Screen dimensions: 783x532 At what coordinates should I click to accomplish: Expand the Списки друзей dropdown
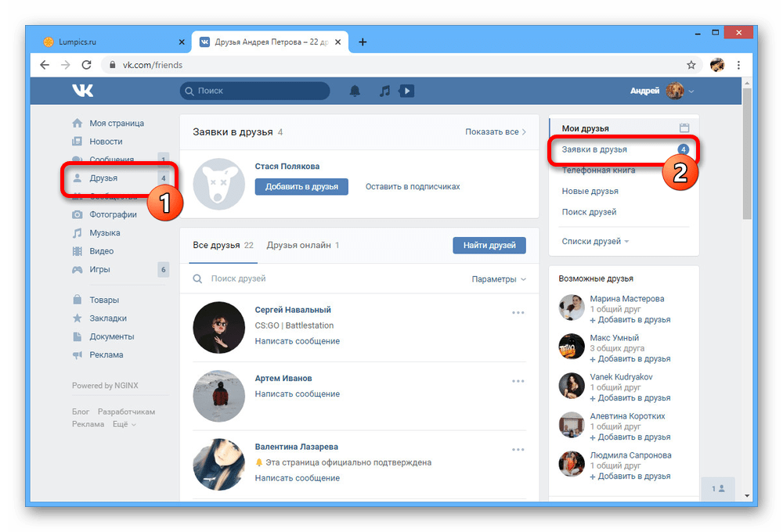pyautogui.click(x=595, y=242)
